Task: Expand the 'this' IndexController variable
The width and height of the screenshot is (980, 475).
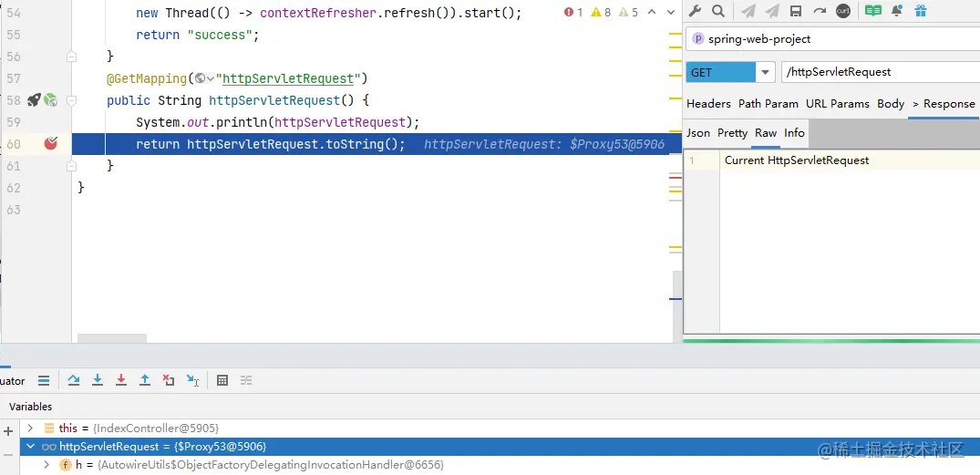Action: pyautogui.click(x=29, y=429)
